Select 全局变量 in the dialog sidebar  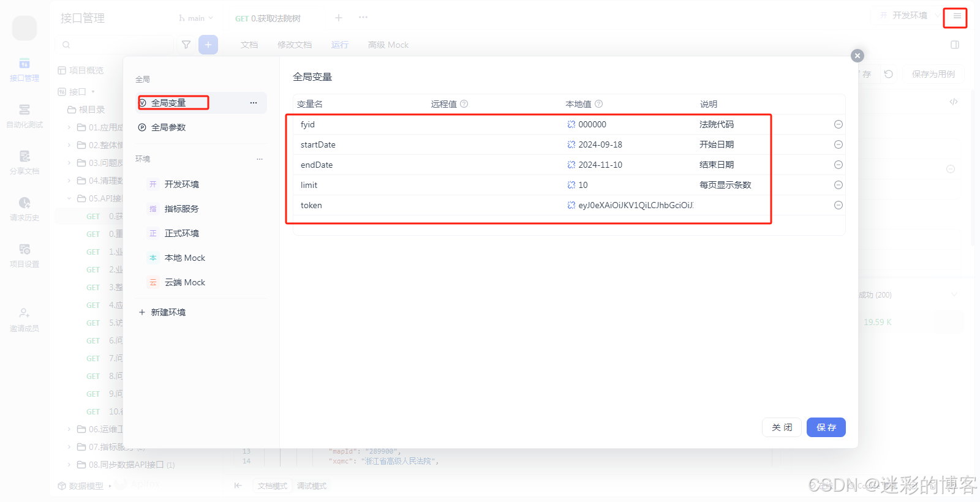pyautogui.click(x=201, y=103)
